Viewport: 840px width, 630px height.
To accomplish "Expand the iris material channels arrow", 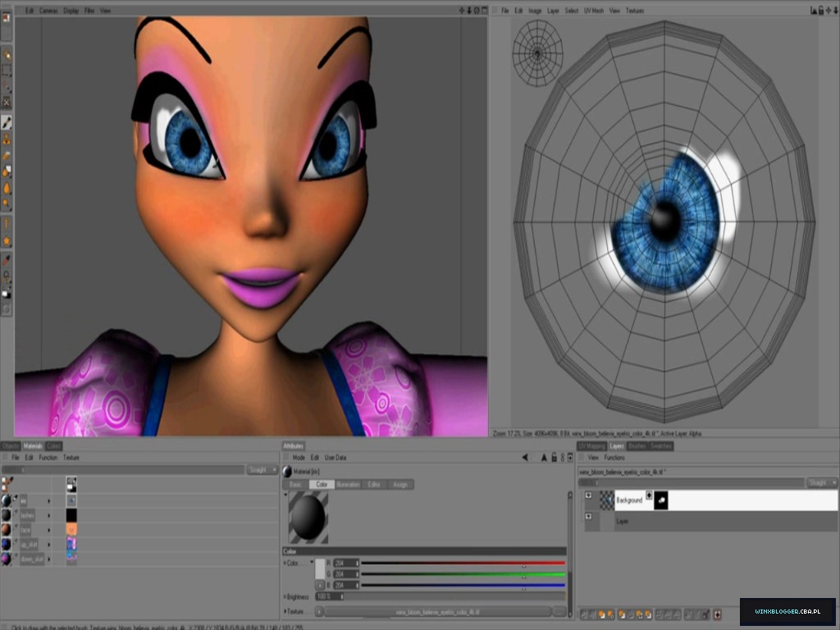I will [48, 501].
